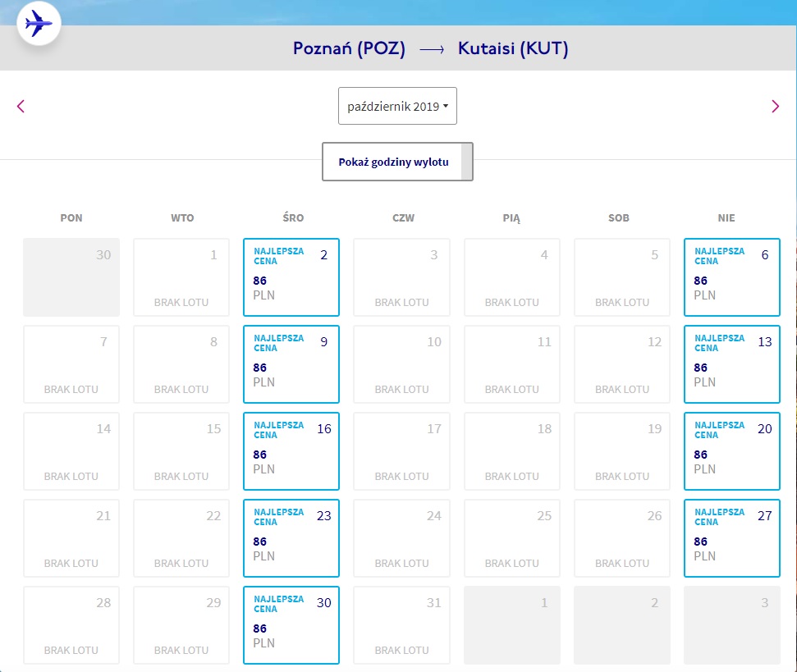This screenshot has height=672, width=797.
Task: Select October 27 departure date
Action: (x=732, y=538)
